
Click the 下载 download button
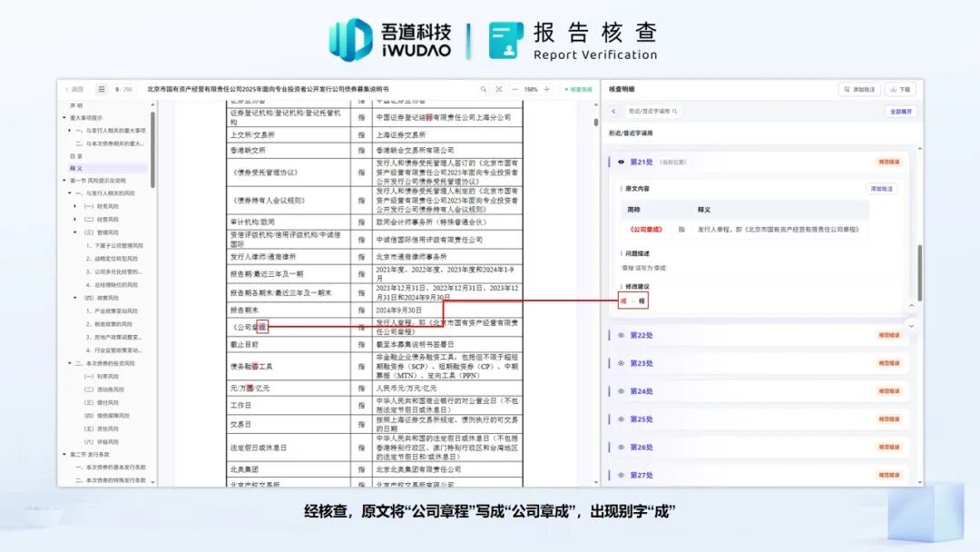[x=900, y=89]
